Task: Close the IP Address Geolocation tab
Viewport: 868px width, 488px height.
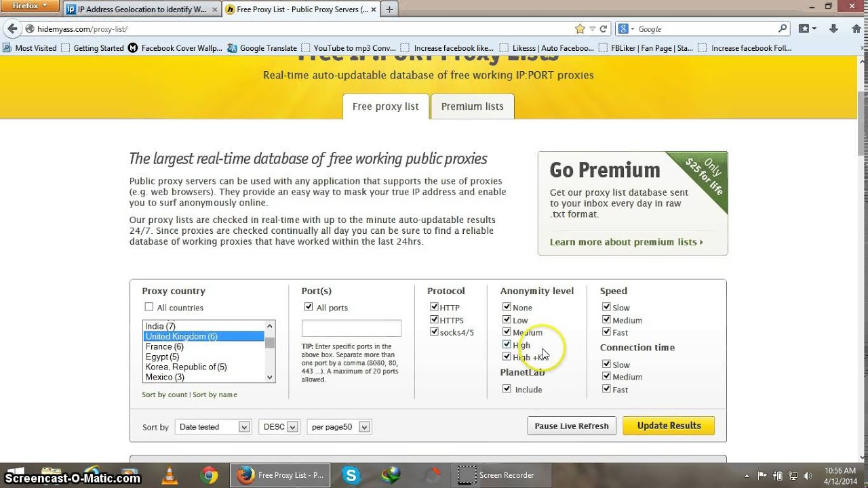Action: tap(215, 9)
